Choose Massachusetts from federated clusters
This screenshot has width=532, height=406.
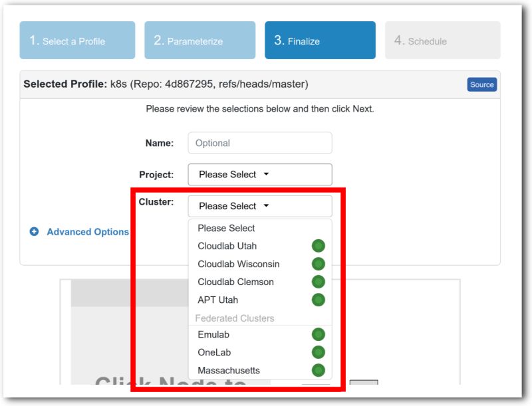pos(260,370)
